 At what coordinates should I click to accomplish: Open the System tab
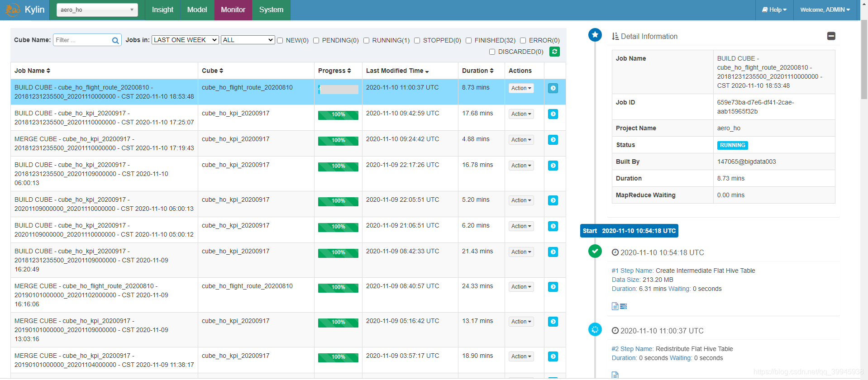(x=271, y=9)
